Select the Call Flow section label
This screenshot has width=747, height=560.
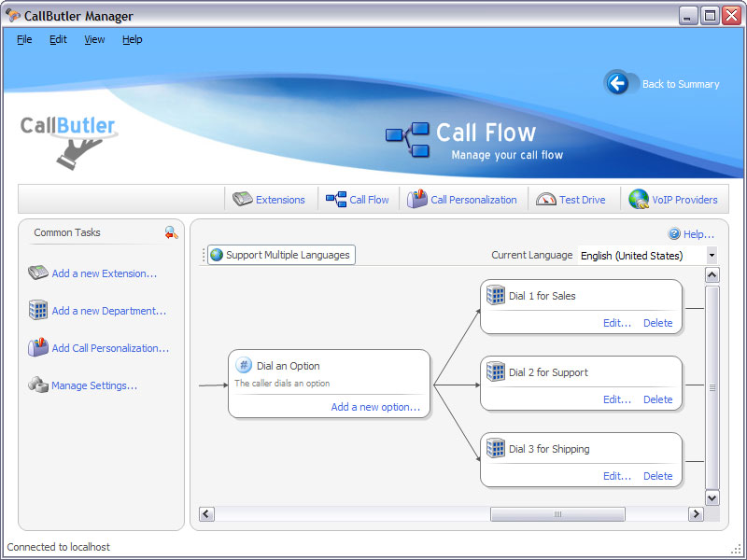[x=369, y=200]
